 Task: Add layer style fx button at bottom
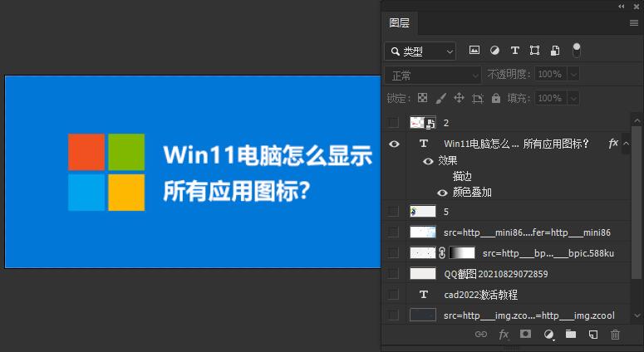coord(504,335)
